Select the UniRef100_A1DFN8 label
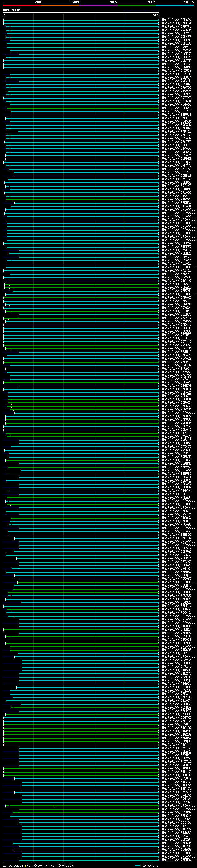The height and width of the screenshot is (868, 197). pyautogui.click(x=177, y=40)
